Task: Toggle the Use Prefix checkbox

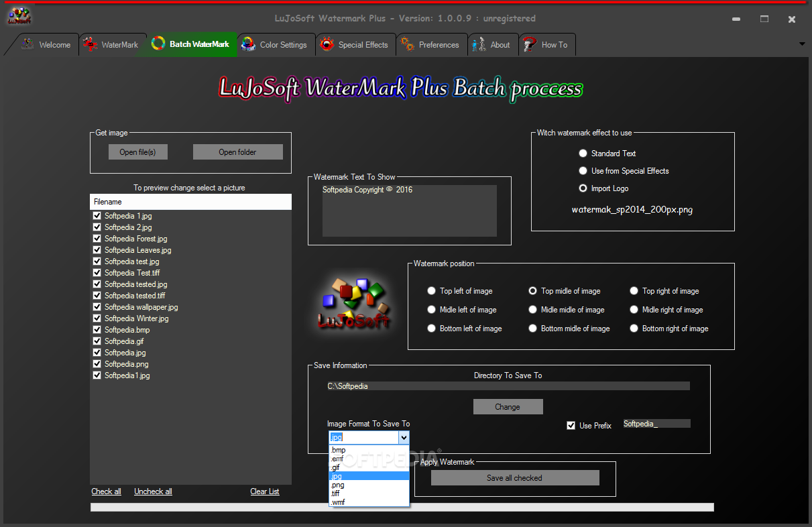Action: tap(571, 426)
